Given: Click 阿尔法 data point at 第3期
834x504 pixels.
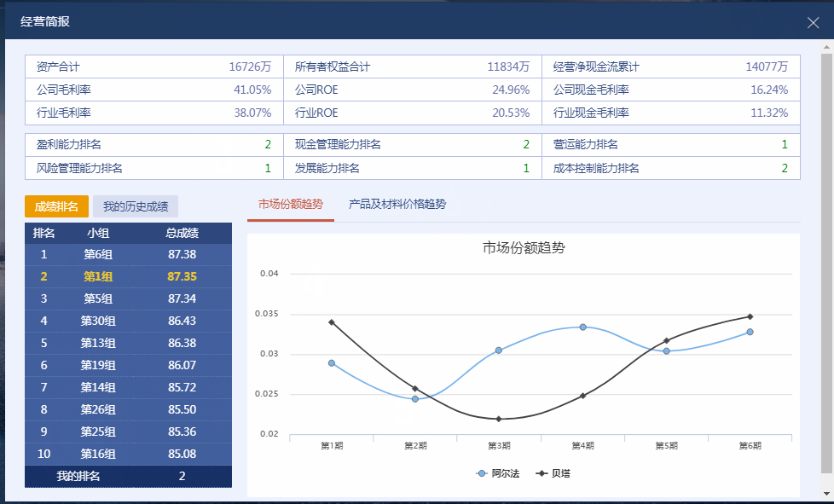Looking at the screenshot, I should pos(499,350).
